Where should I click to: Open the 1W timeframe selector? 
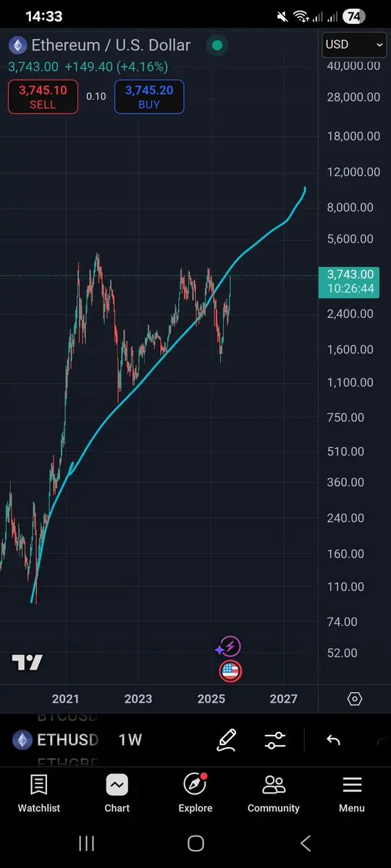tap(130, 740)
